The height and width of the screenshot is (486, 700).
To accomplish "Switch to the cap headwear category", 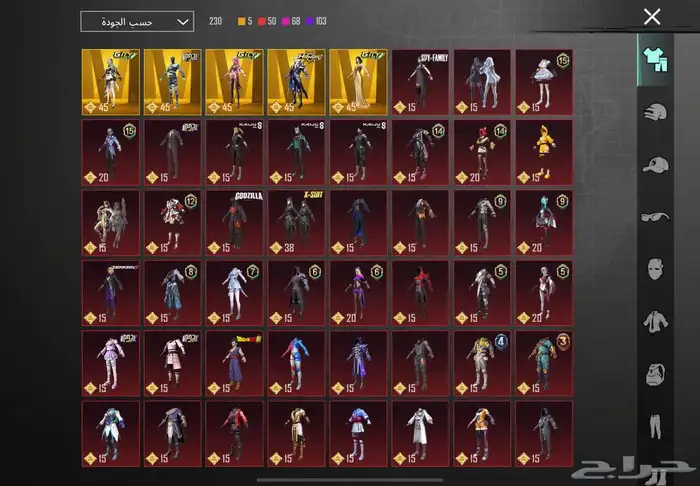I will click(654, 165).
